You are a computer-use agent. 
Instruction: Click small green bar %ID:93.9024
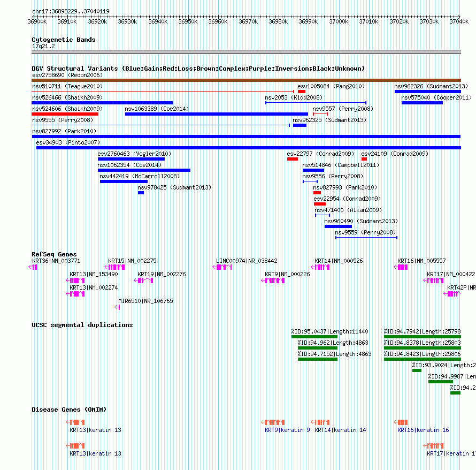pos(417,370)
